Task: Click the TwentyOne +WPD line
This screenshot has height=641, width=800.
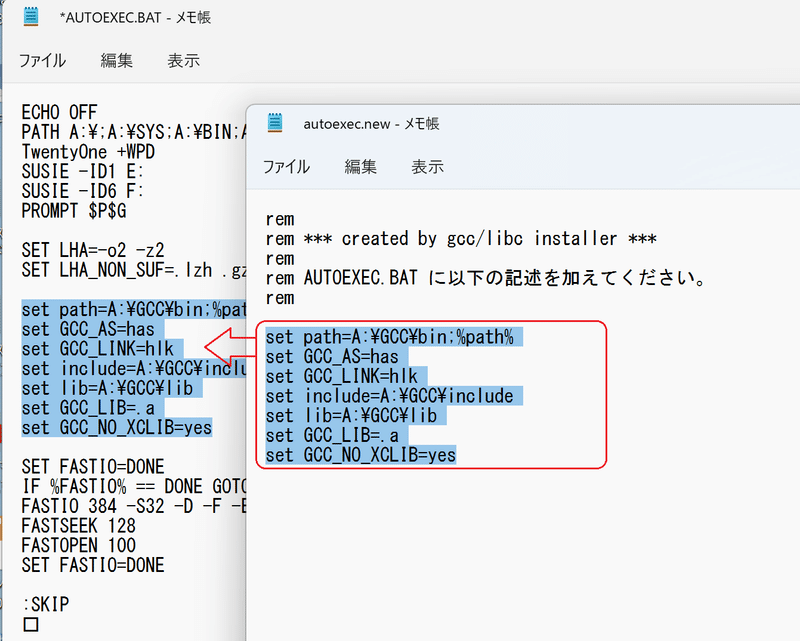Action: (x=88, y=152)
